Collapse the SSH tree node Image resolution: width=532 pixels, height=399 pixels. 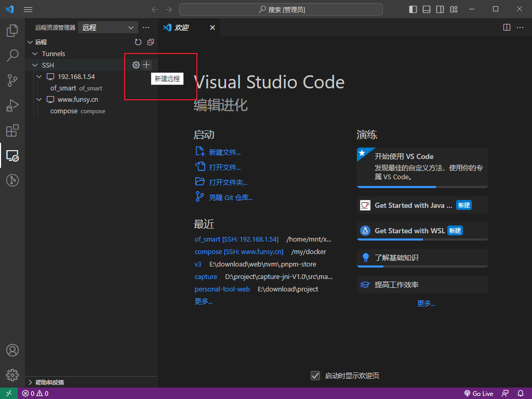click(35, 65)
